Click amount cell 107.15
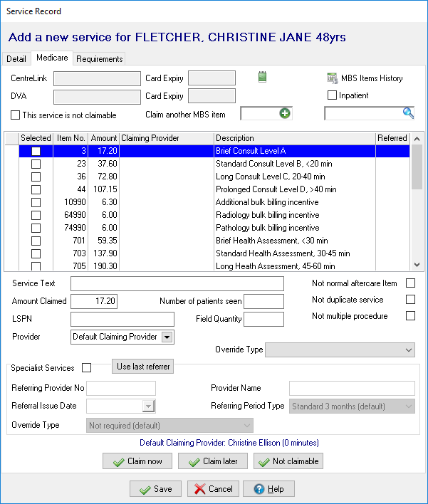 click(103, 189)
